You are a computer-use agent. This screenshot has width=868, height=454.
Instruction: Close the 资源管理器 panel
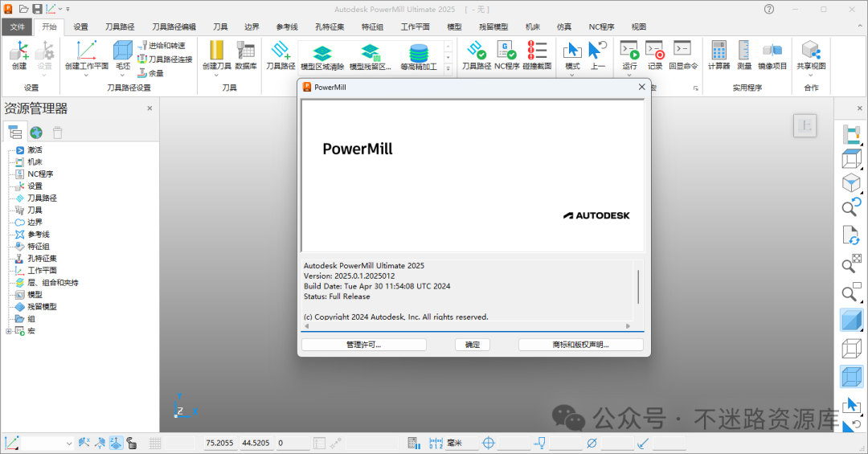(x=149, y=108)
